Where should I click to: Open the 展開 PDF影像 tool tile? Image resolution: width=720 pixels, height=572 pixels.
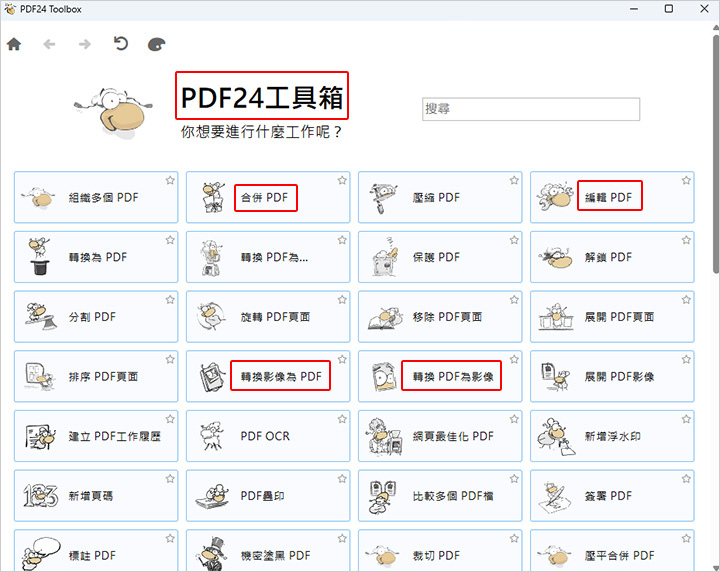coord(612,376)
